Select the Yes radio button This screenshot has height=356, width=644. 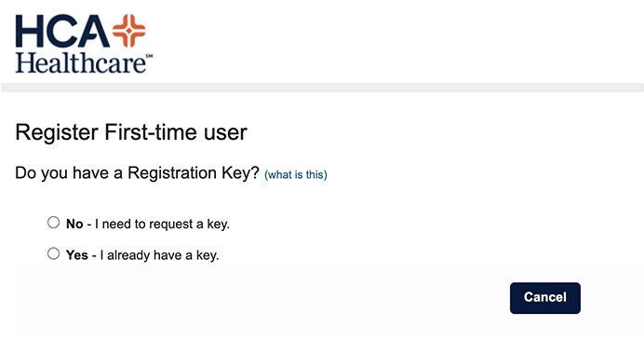[53, 253]
